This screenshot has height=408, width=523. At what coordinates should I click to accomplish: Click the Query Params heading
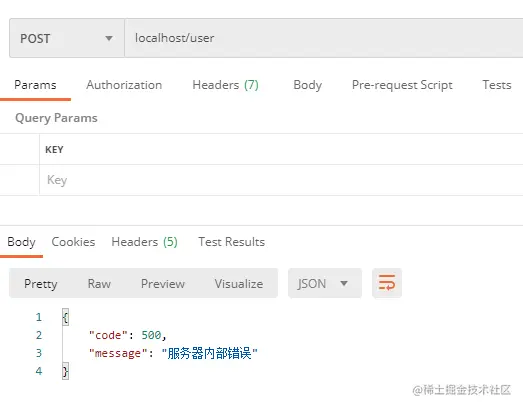[x=56, y=118]
